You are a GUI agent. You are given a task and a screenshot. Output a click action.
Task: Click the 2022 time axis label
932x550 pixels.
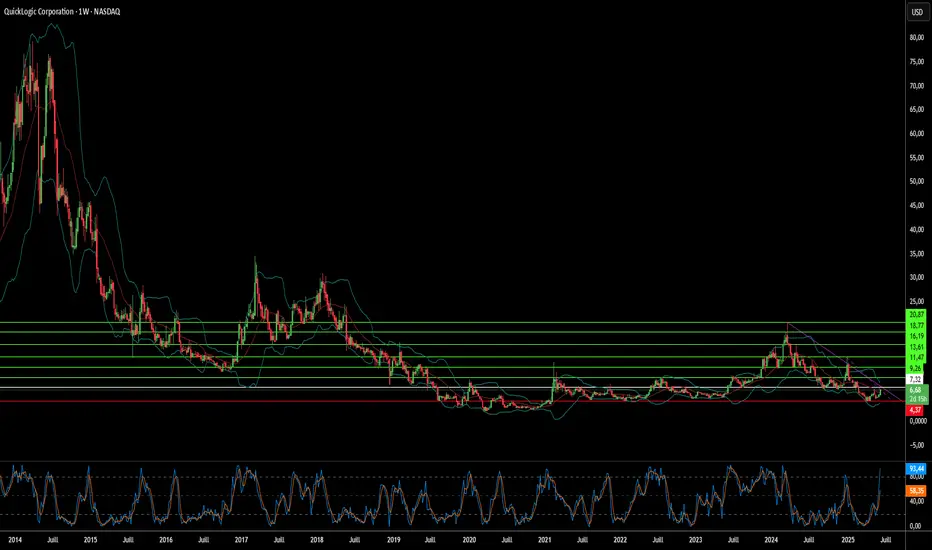point(620,540)
